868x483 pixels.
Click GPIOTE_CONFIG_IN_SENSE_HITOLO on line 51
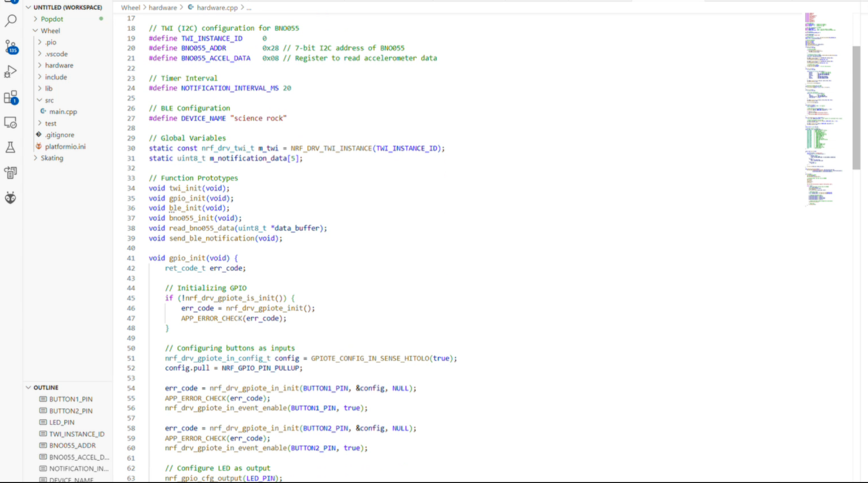tap(370, 358)
